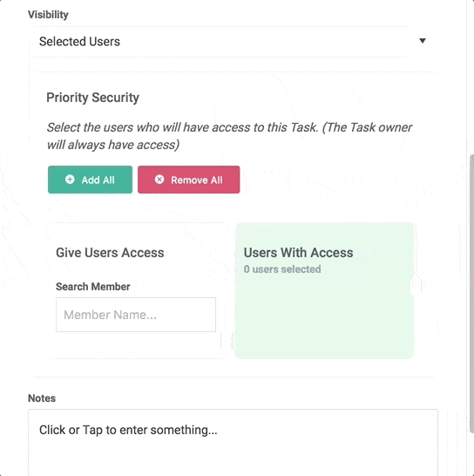Click the 'Visibility' label

[x=48, y=15]
